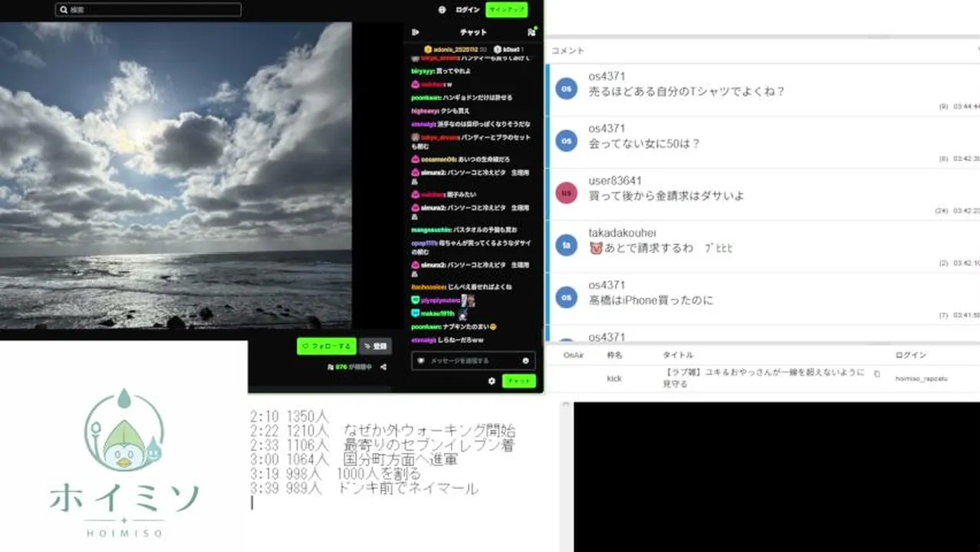This screenshot has width=980, height=552.
Task: Focus the メッセージを送信する message input
Action: (473, 360)
